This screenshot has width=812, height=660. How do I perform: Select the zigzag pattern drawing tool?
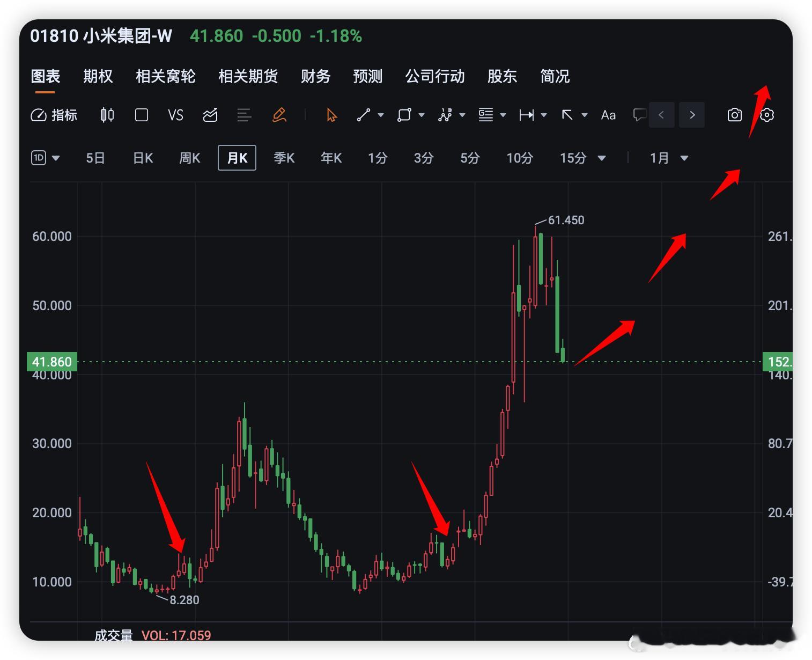(x=445, y=115)
